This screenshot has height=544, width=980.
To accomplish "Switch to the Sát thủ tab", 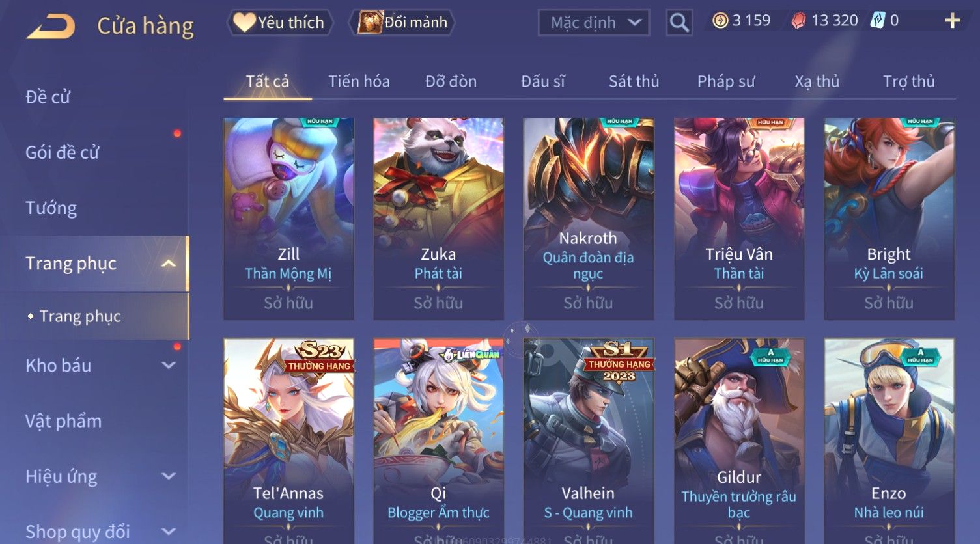I will 634,81.
